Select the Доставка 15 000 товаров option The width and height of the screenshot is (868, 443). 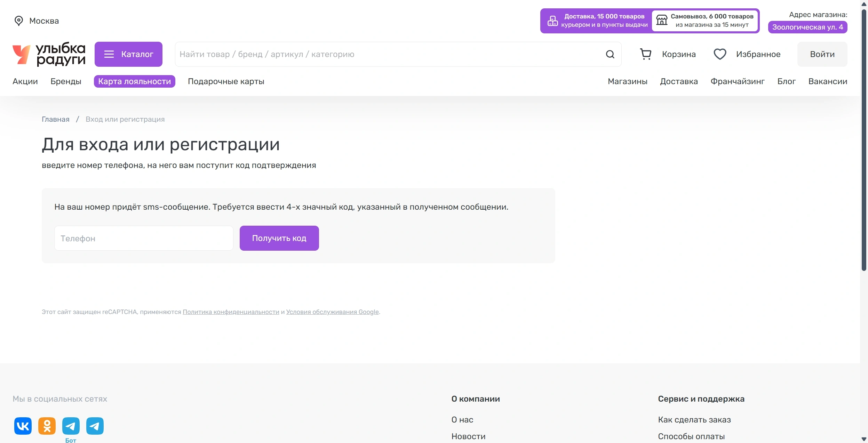(x=597, y=21)
